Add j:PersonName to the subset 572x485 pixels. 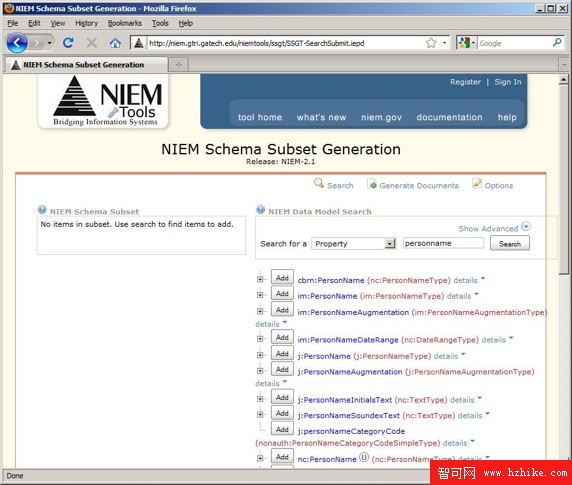pyautogui.click(x=282, y=353)
